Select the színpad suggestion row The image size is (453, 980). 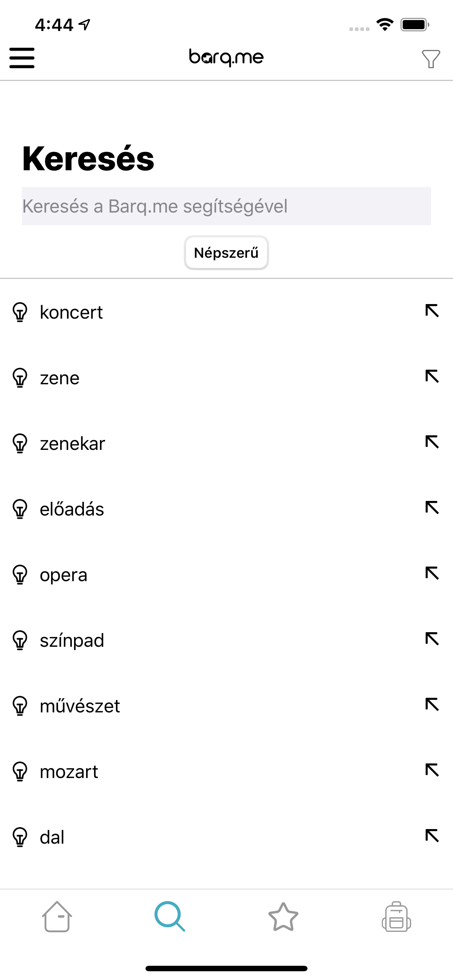tap(72, 640)
